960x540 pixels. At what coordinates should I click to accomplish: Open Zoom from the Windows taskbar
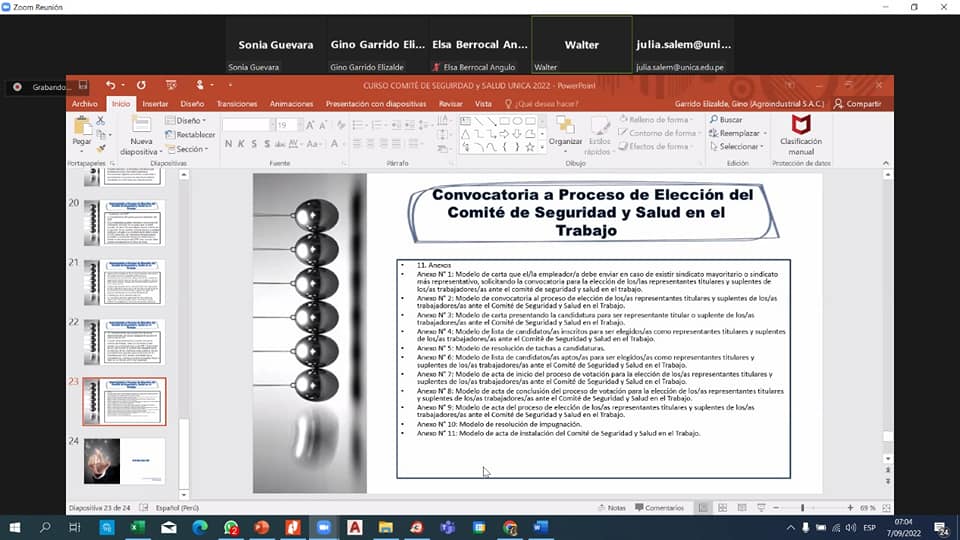[323, 527]
